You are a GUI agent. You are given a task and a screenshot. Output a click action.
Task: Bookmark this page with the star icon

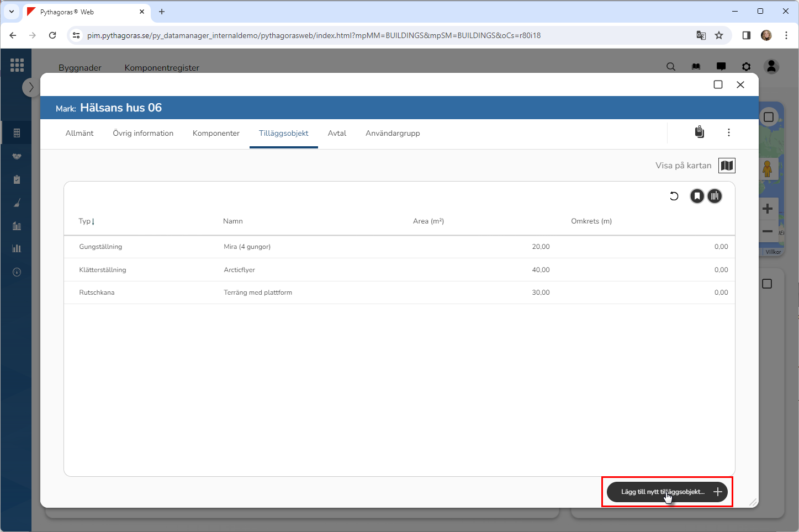[x=718, y=35]
